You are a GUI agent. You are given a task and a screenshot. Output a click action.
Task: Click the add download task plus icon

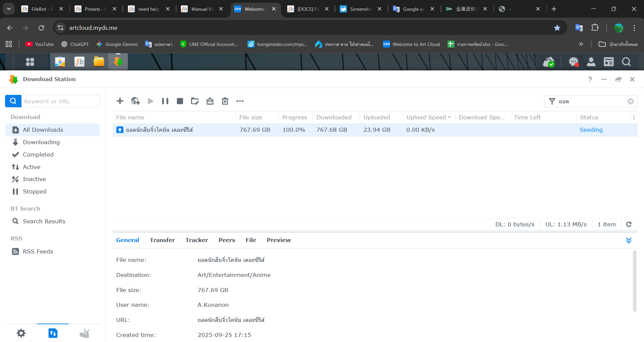click(x=120, y=101)
